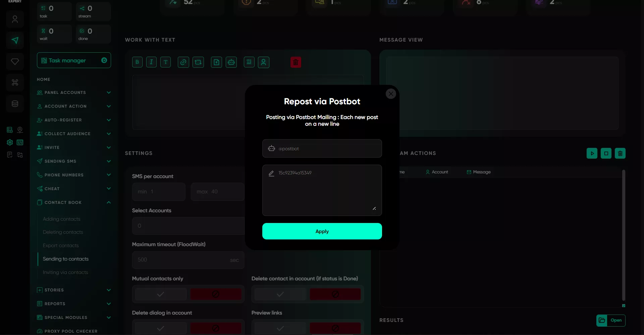Image resolution: width=644 pixels, height=335 pixels.
Task: Go to Home in sidebar
Action: [x=44, y=79]
